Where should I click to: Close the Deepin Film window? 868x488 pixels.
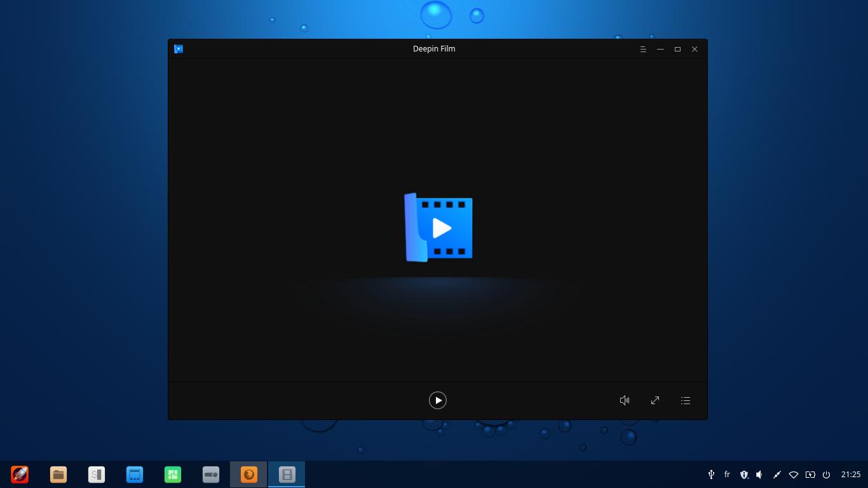(695, 49)
